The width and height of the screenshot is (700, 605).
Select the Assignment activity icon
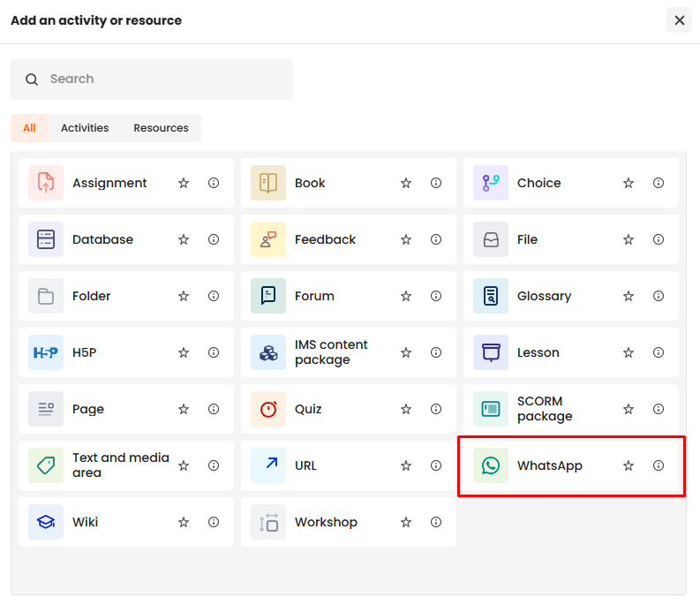tap(46, 183)
